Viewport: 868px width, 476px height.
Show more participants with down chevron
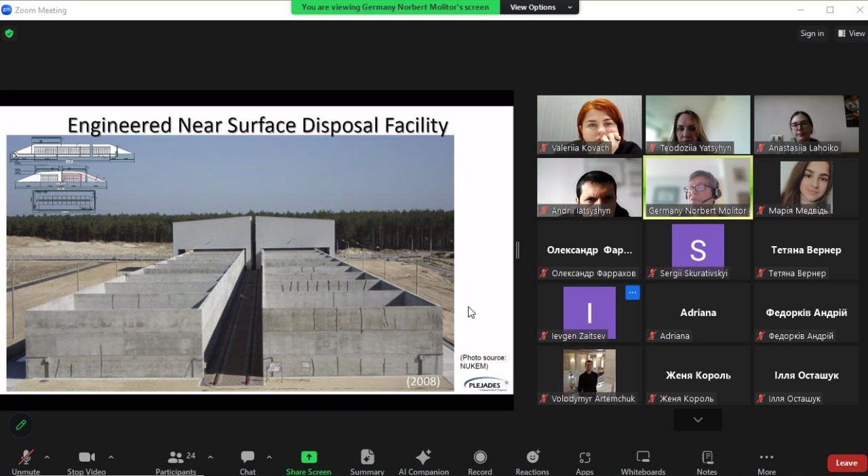[698, 420]
